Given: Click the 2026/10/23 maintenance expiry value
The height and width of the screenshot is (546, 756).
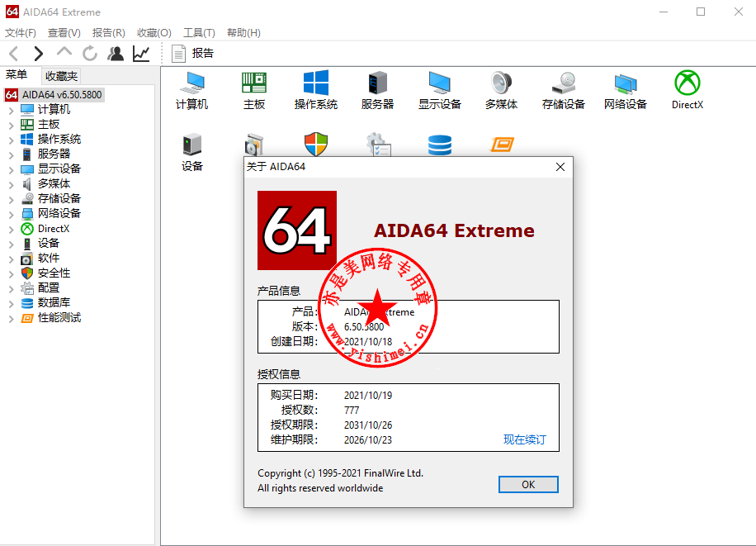Looking at the screenshot, I should point(368,440).
